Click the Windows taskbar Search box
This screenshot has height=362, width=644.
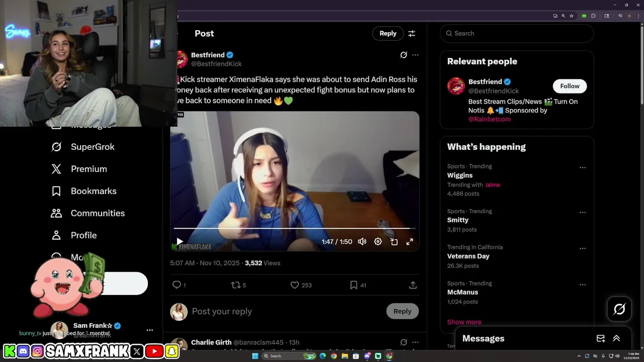(289, 356)
